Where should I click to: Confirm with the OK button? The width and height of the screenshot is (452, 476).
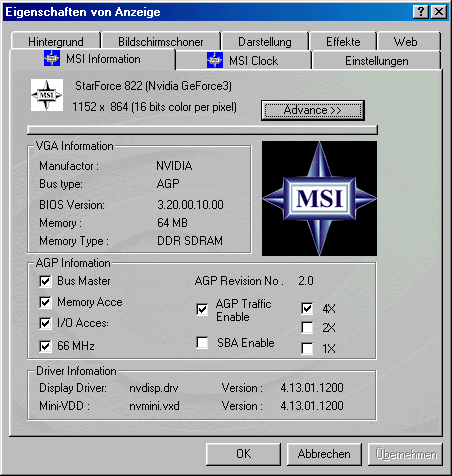point(243,454)
